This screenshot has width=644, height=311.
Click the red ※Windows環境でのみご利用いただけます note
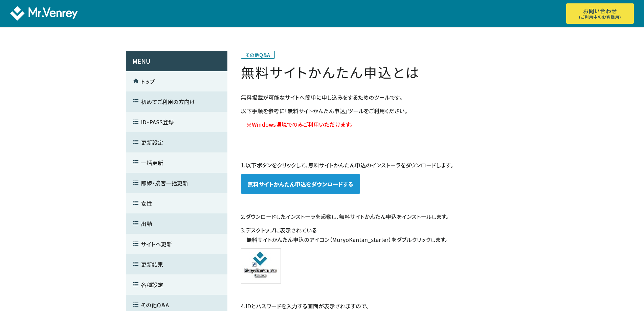point(301,125)
